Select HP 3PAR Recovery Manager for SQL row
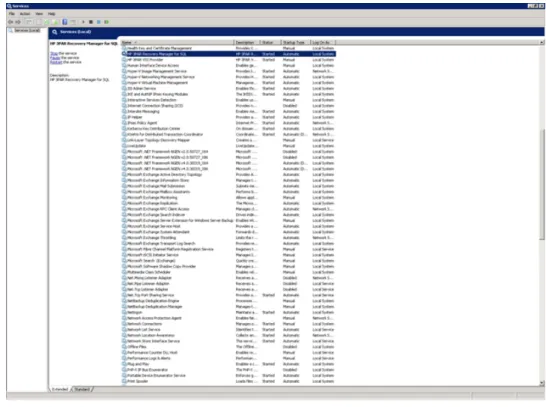The image size is (546, 407). [228, 54]
